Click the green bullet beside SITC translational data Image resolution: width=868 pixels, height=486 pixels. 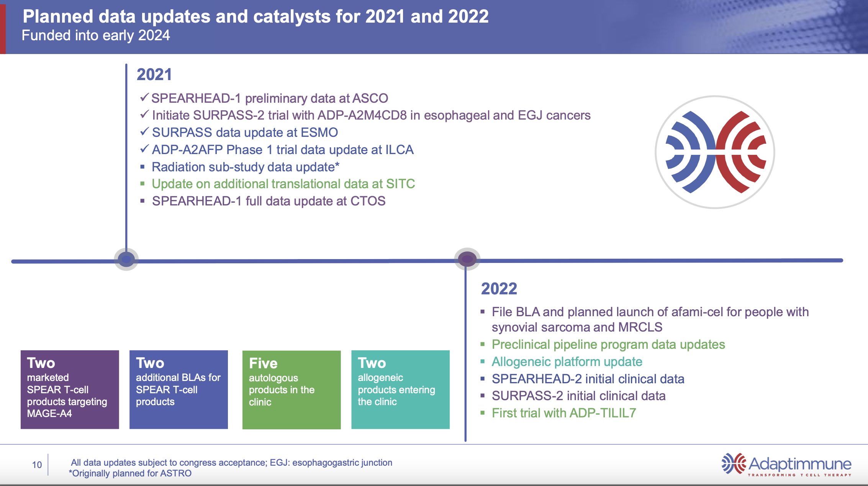tap(143, 184)
